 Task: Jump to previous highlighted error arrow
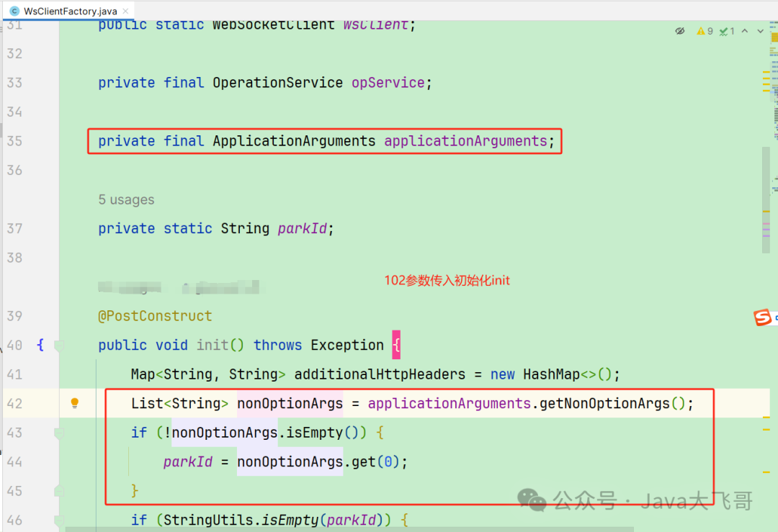(x=745, y=31)
